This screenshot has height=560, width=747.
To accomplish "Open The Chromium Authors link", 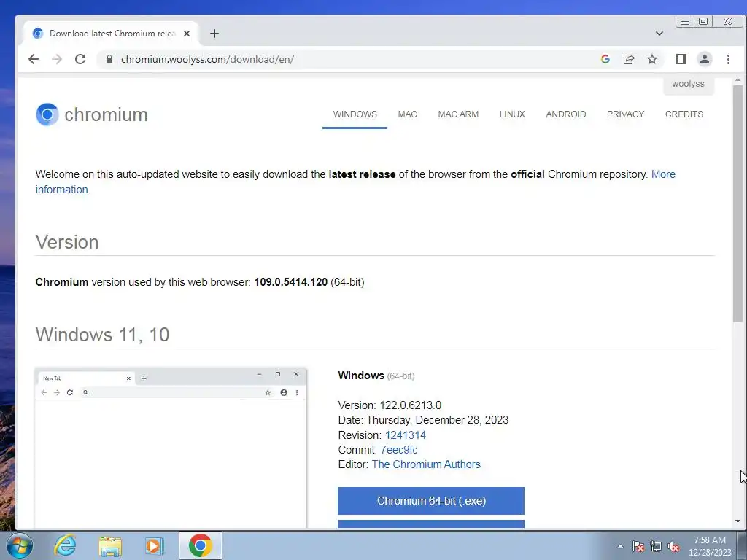I will coord(426,464).
